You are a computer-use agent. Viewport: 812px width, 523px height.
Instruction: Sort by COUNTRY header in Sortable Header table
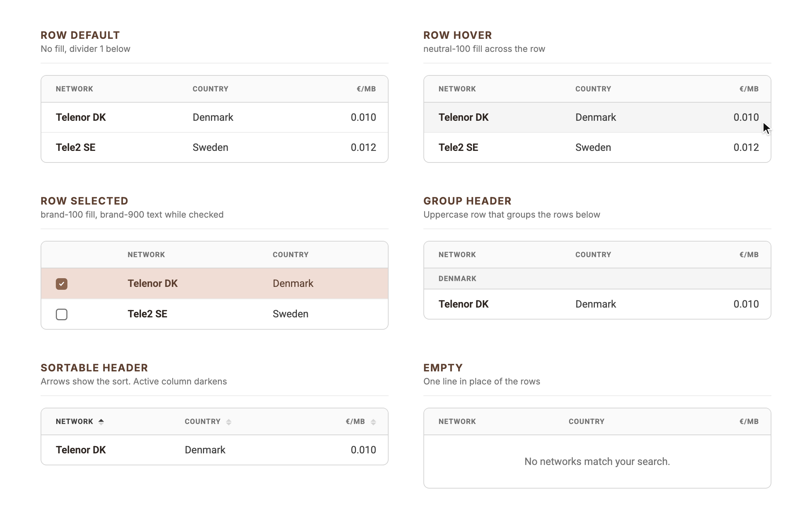[203, 421]
